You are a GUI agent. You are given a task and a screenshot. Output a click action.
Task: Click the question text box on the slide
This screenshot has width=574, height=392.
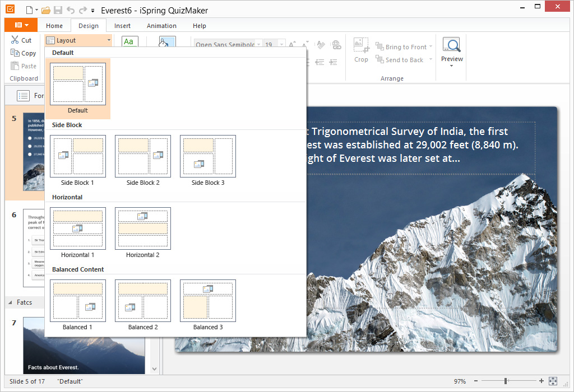pos(420,148)
